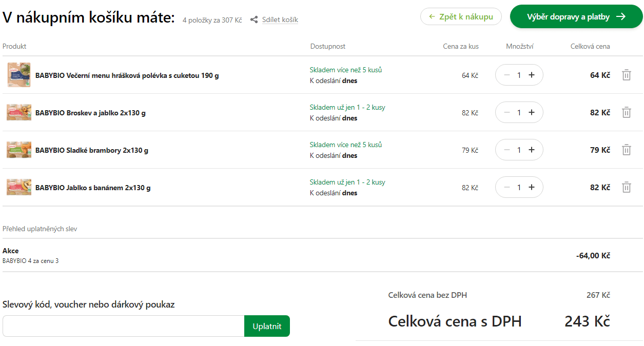View Broskev a jablko product thumbnail
The image size is (644, 346).
(x=19, y=112)
